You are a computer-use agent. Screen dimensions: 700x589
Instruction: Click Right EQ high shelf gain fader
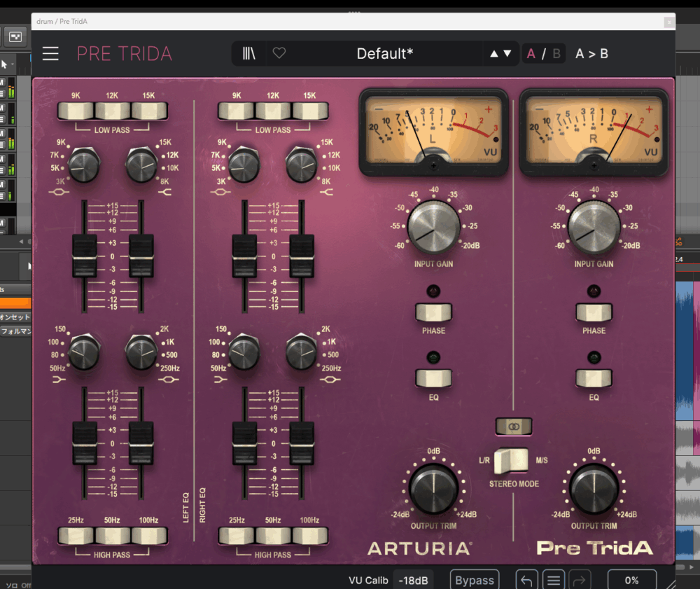[x=302, y=256]
